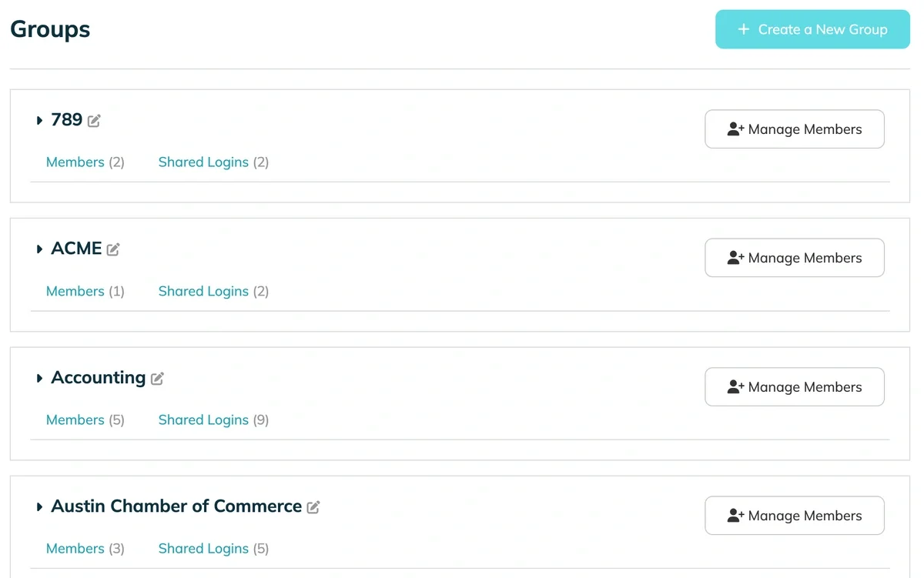Manage Members of Austin Chamber of Commerce

coord(794,516)
